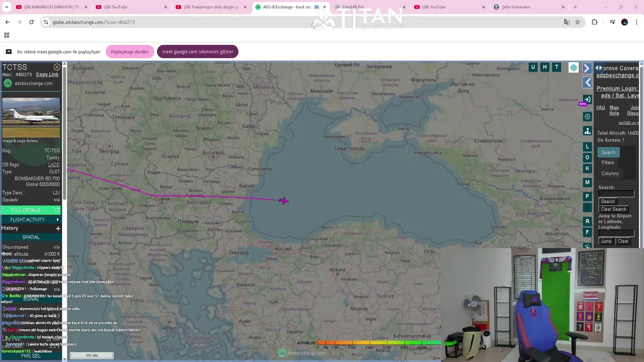Open the map layers selector icon
644x362 pixels.
(573, 67)
